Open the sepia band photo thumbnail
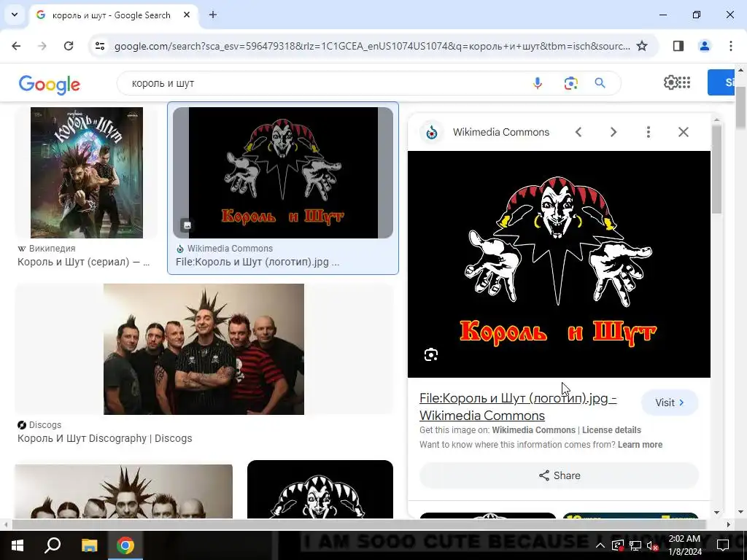747x560 pixels. tap(124, 491)
